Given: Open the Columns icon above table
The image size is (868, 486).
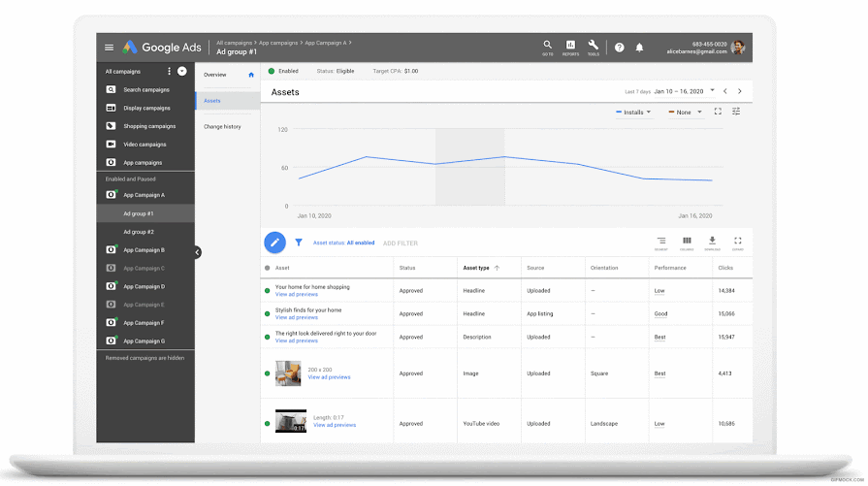Looking at the screenshot, I should click(x=687, y=243).
